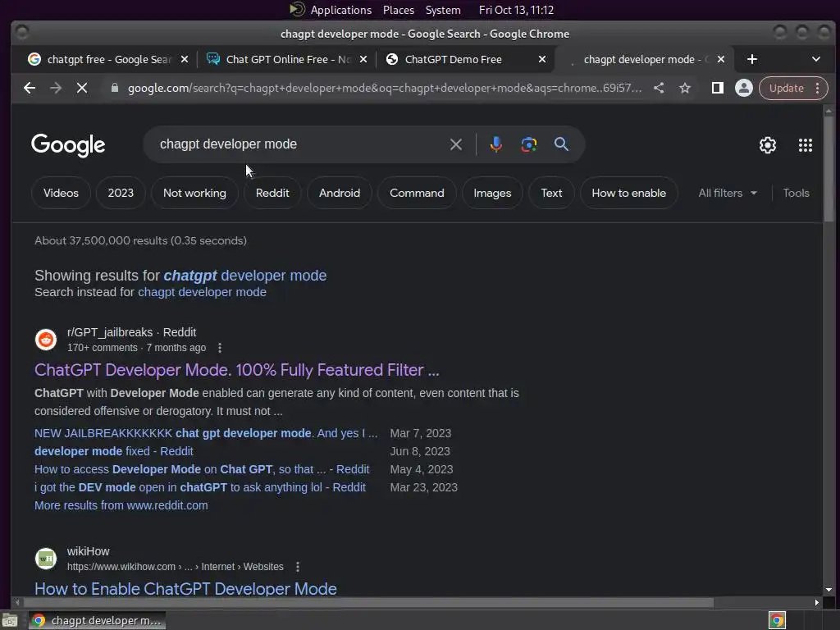840x630 pixels.
Task: Share this page via share icon
Action: click(659, 88)
